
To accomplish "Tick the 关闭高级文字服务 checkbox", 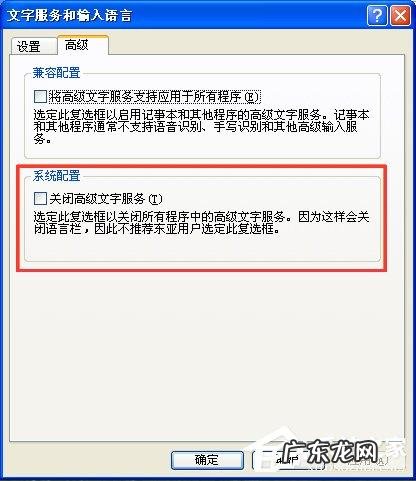I will [40, 199].
